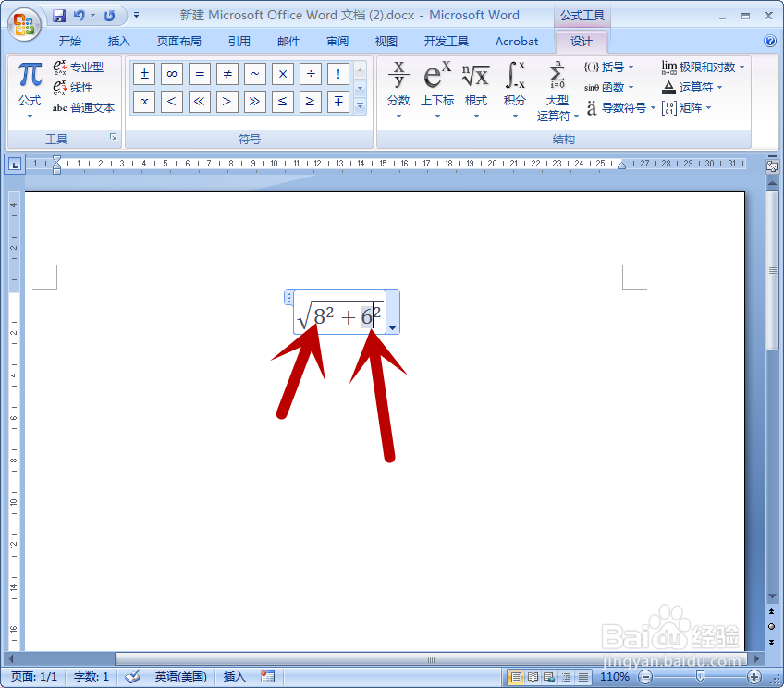
Task: Switch to the 插入 ribbon tab
Action: (x=119, y=41)
